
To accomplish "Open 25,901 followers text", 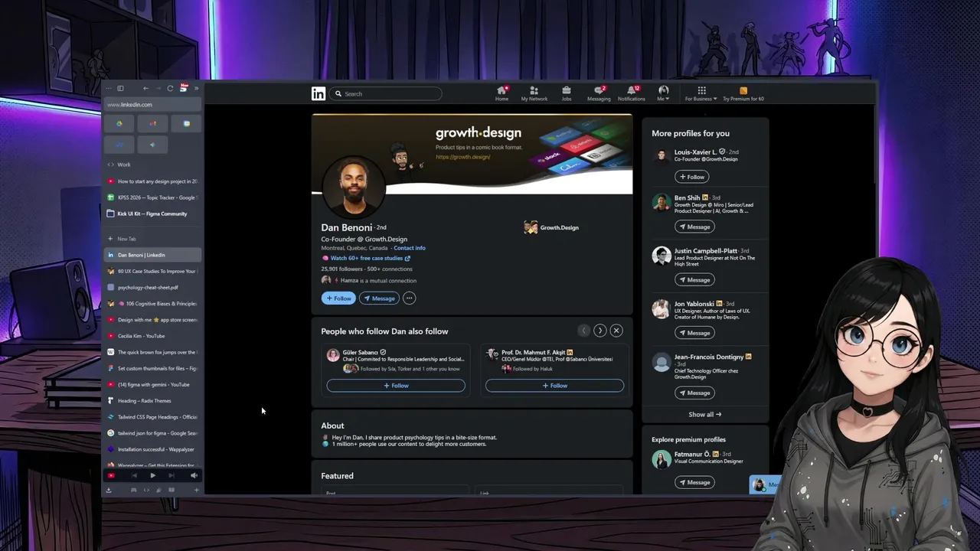I will (x=344, y=269).
